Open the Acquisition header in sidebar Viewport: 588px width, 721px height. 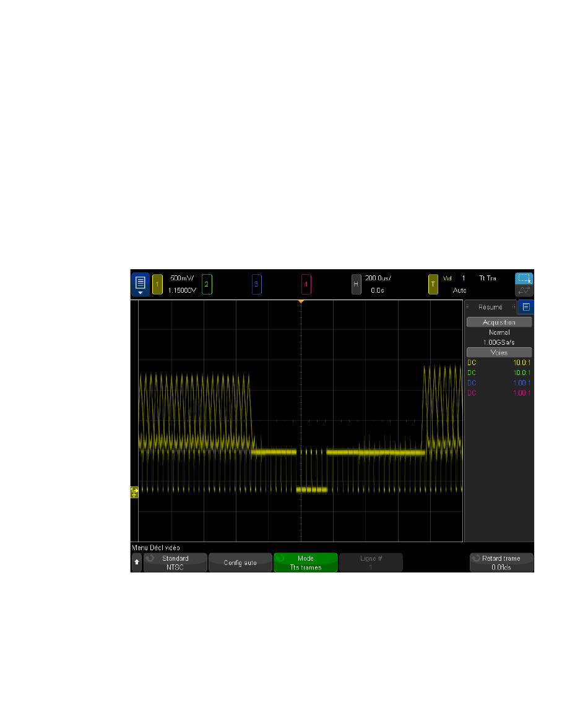499,322
